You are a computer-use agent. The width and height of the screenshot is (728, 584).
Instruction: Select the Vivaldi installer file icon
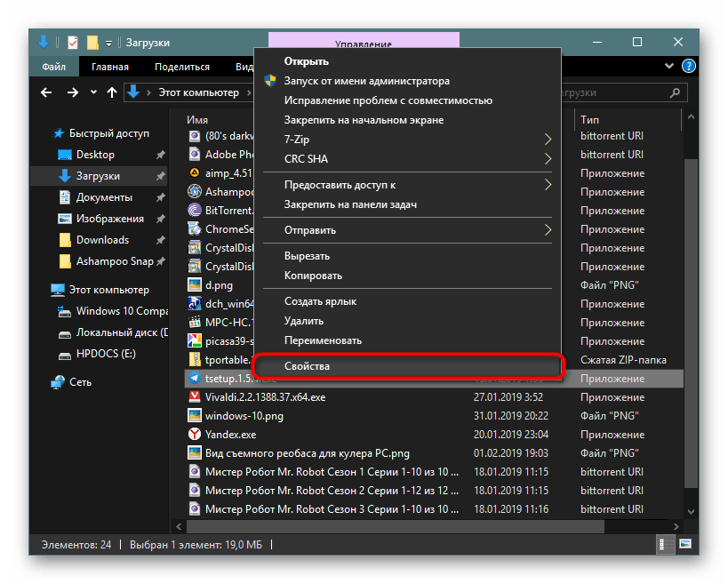click(195, 397)
